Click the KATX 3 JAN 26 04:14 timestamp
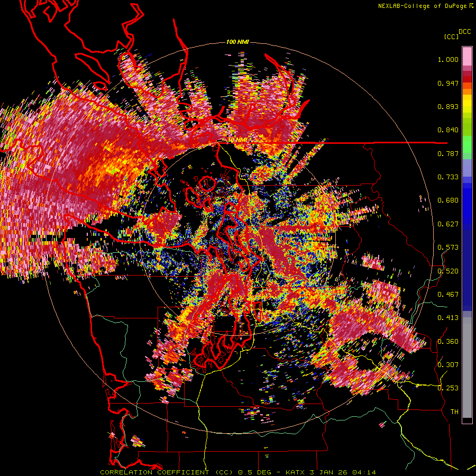Viewport: 476px width, 476px height. (331, 472)
